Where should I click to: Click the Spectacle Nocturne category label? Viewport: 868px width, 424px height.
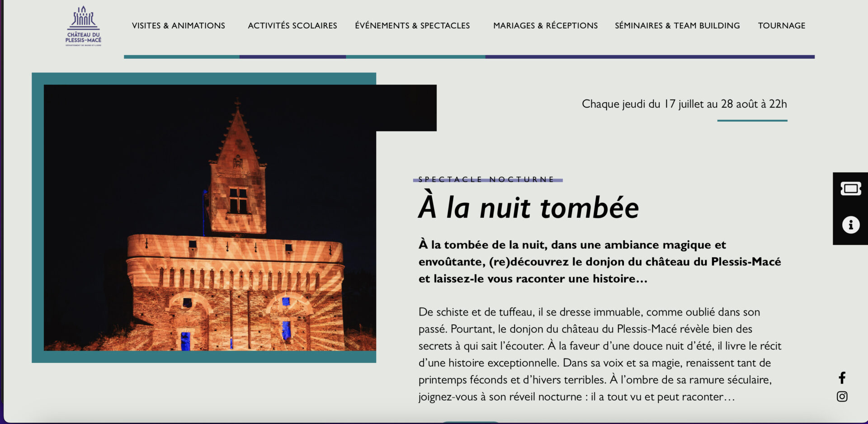click(486, 179)
